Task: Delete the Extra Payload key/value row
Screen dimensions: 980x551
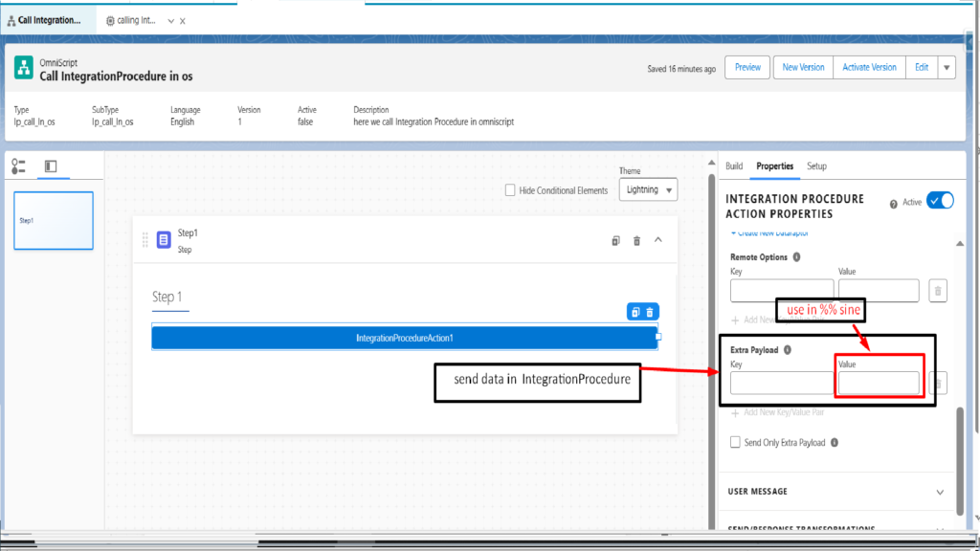Action: click(x=938, y=383)
